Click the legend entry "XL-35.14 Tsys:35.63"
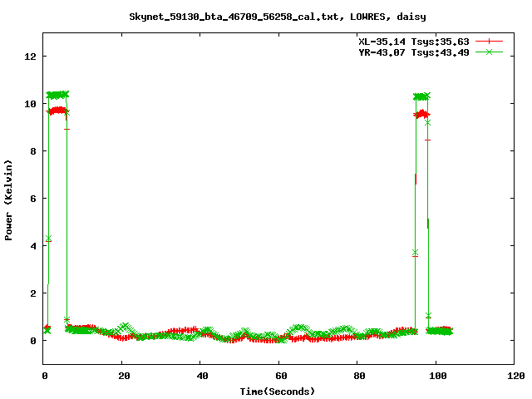 pos(414,42)
